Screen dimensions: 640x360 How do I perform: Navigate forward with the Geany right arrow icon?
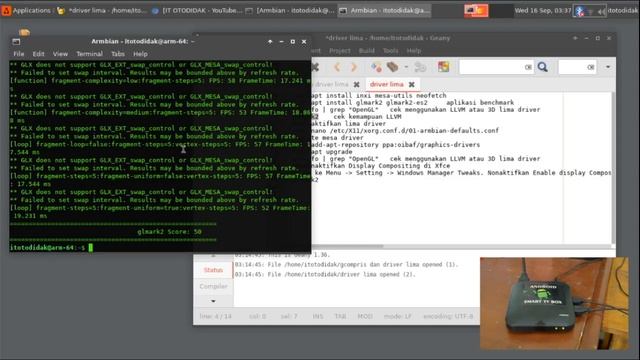354,67
